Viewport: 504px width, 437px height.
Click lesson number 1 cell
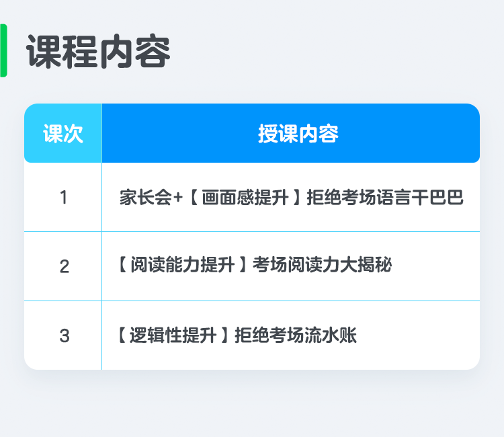[63, 197]
